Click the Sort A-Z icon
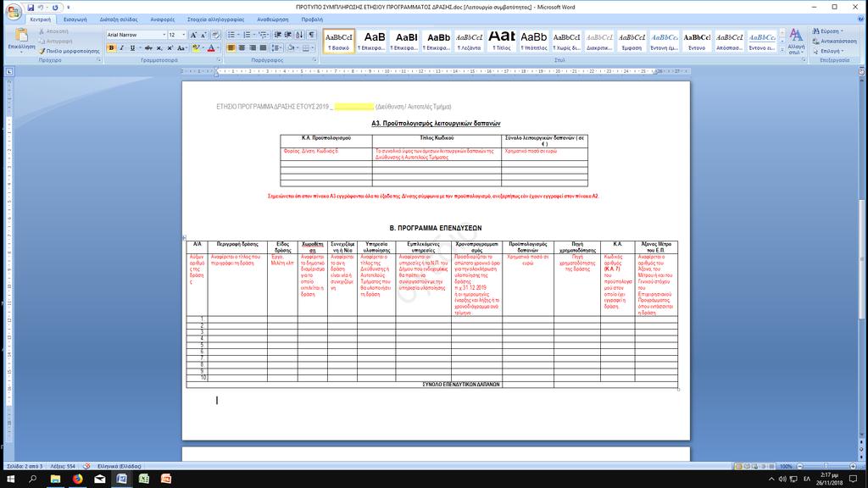This screenshot has height=488, width=868. coord(299,35)
